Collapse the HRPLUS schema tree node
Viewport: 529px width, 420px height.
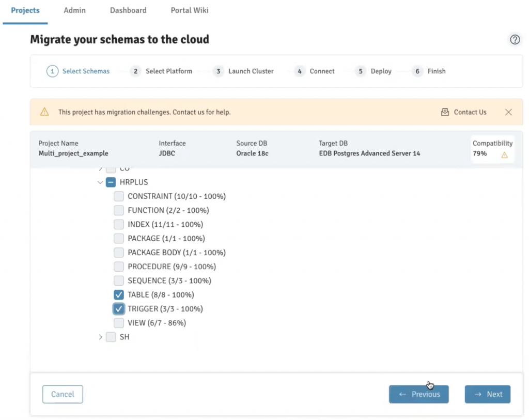click(x=100, y=182)
